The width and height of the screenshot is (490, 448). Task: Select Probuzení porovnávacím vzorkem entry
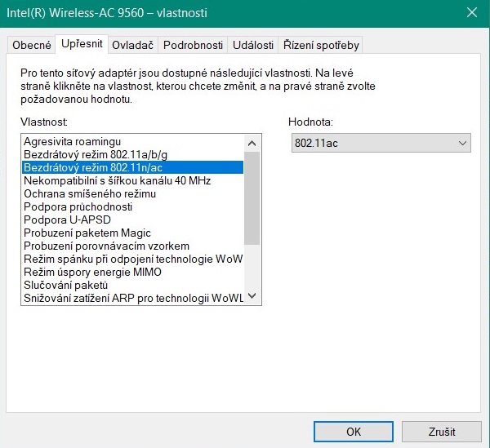106,246
